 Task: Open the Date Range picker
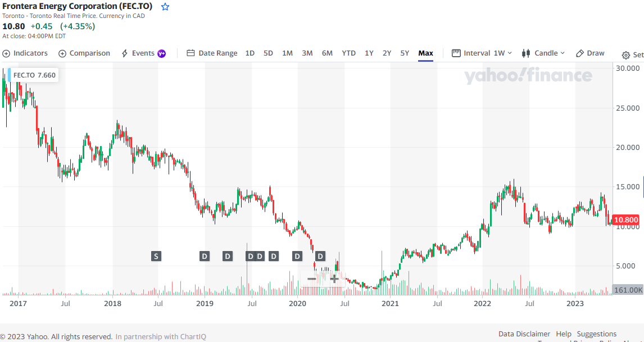[212, 53]
